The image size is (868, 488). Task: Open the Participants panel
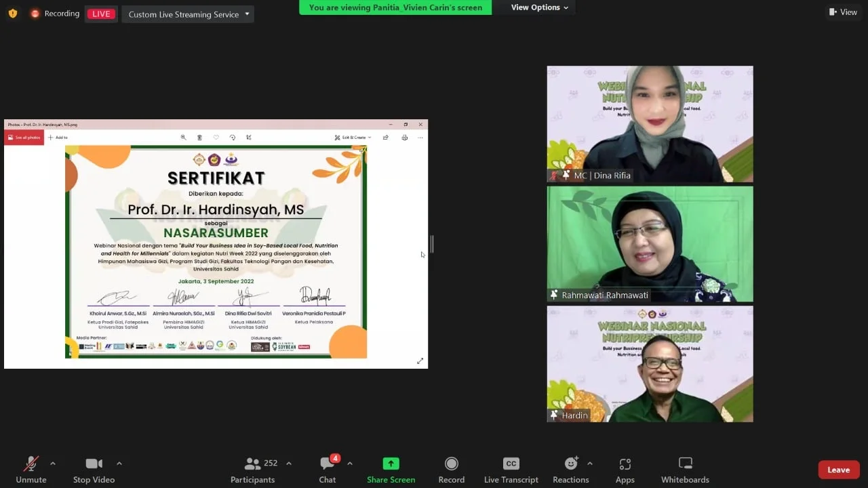point(252,470)
